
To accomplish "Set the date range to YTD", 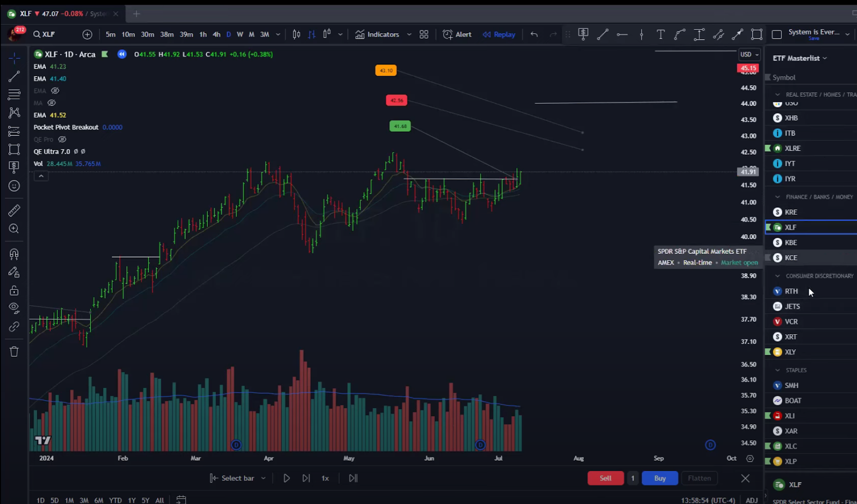I will [115, 500].
